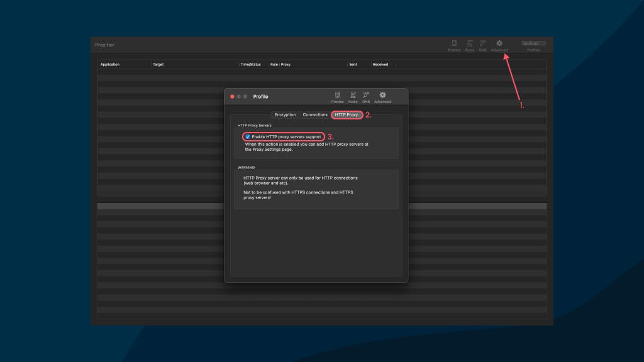Click the Received column header
This screenshot has height=362, width=644.
pyautogui.click(x=380, y=65)
